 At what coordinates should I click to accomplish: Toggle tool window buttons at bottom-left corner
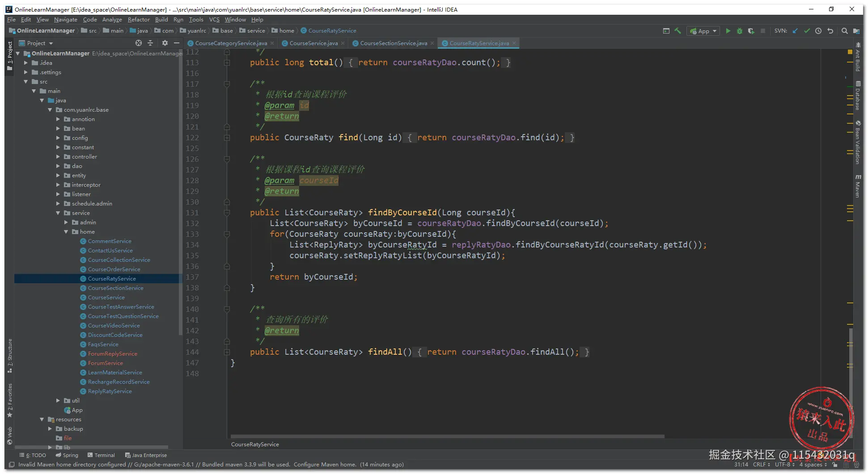pyautogui.click(x=12, y=465)
